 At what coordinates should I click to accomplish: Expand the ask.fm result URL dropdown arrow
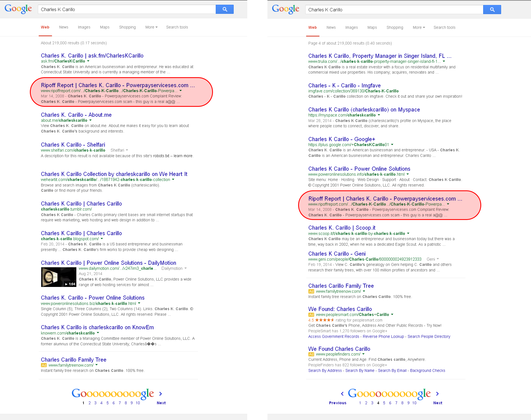pyautogui.click(x=88, y=61)
